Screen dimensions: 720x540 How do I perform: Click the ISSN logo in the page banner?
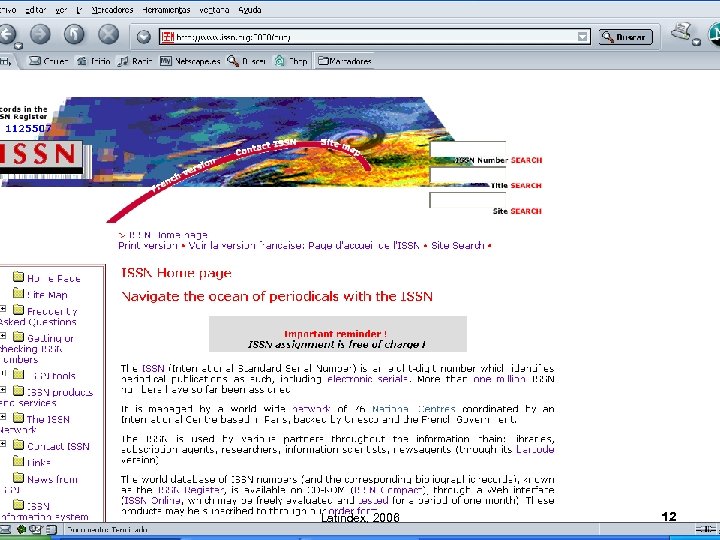[40, 155]
